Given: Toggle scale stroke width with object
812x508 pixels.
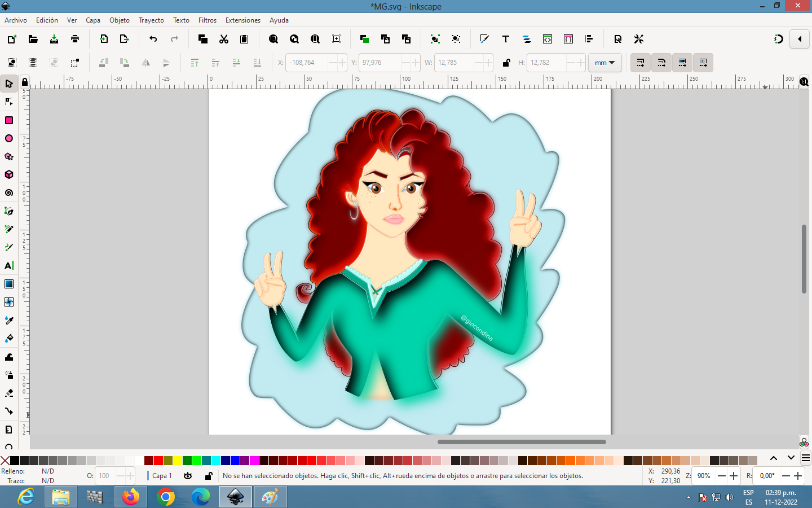Looking at the screenshot, I should (x=641, y=63).
